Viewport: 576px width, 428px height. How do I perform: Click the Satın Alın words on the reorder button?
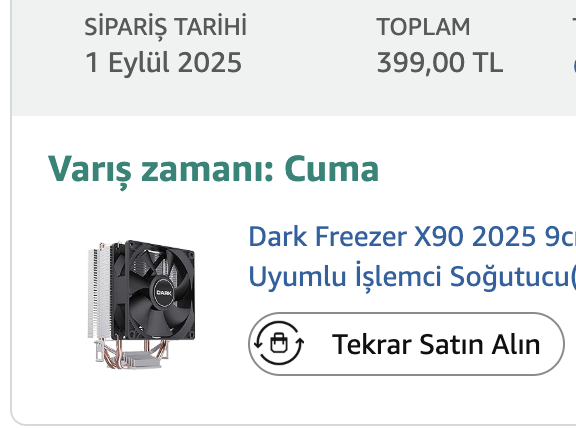[480, 344]
